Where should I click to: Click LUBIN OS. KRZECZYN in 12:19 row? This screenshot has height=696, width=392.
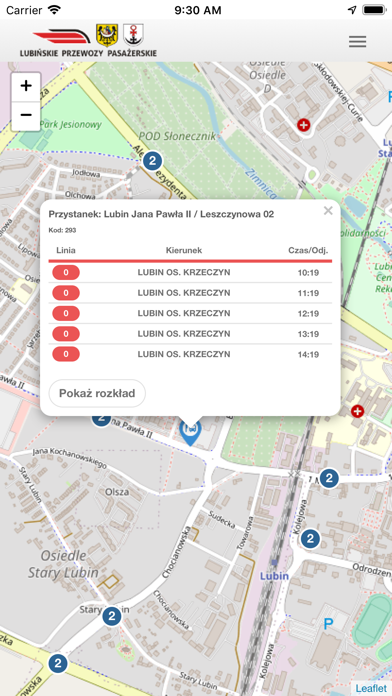[x=184, y=313]
